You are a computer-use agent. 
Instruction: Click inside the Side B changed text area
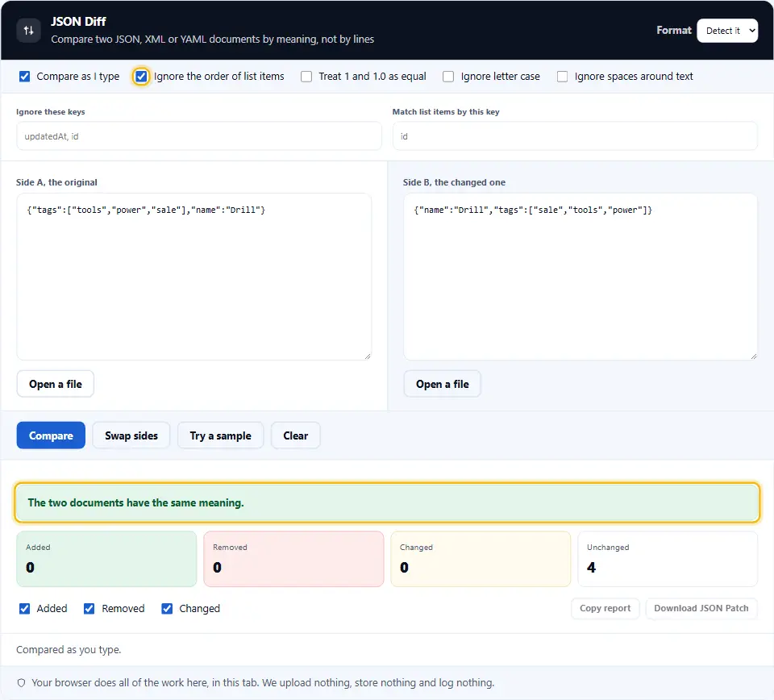pos(580,277)
